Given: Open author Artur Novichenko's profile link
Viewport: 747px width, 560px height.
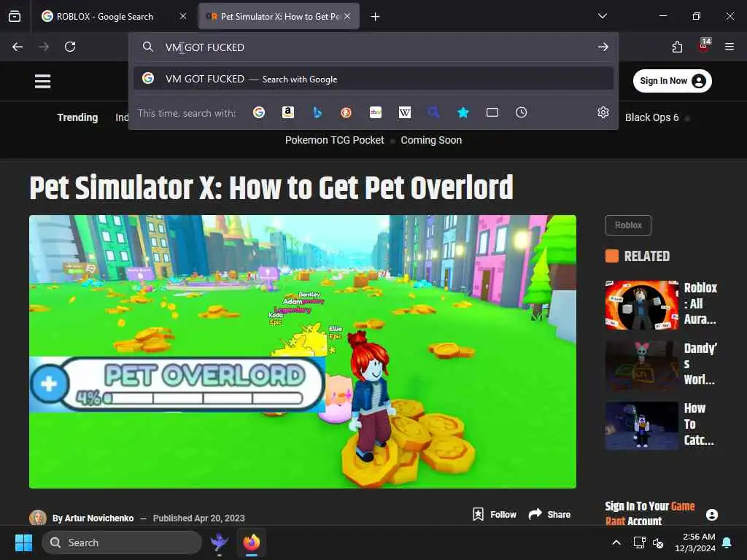Looking at the screenshot, I should click(99, 518).
